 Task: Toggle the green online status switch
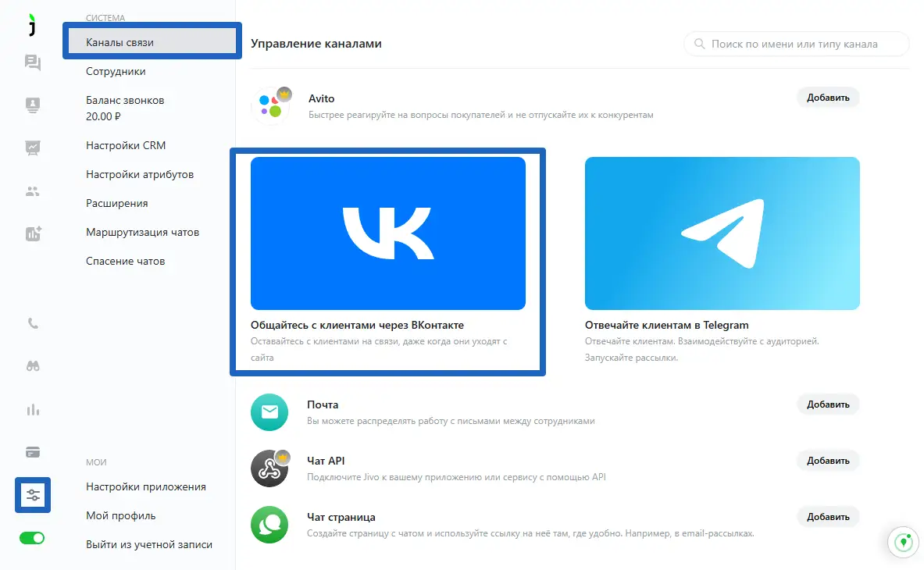32,538
